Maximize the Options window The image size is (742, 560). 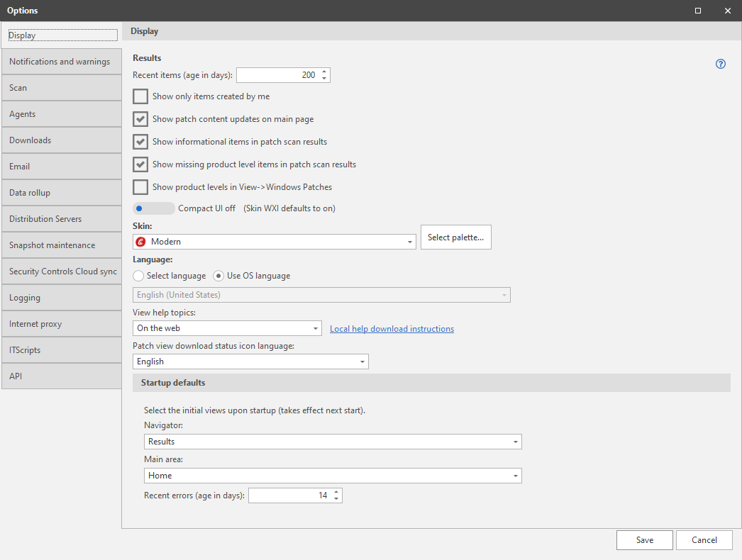697,11
